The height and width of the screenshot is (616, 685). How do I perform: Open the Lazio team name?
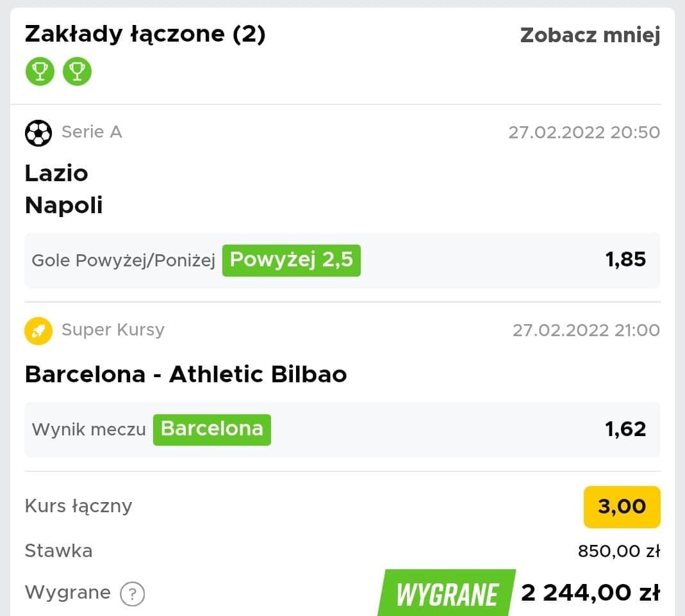coord(56,174)
